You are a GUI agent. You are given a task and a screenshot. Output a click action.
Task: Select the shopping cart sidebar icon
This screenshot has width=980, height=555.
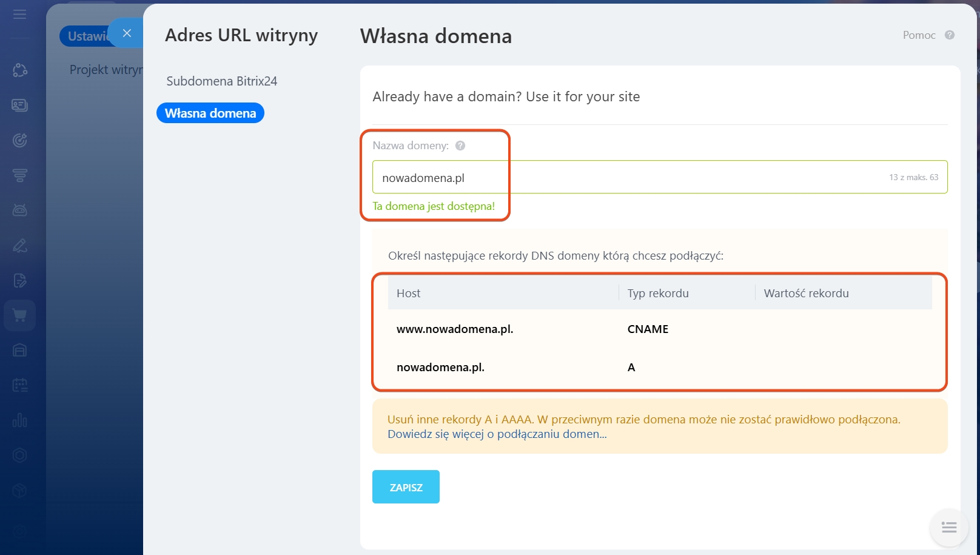pos(20,315)
